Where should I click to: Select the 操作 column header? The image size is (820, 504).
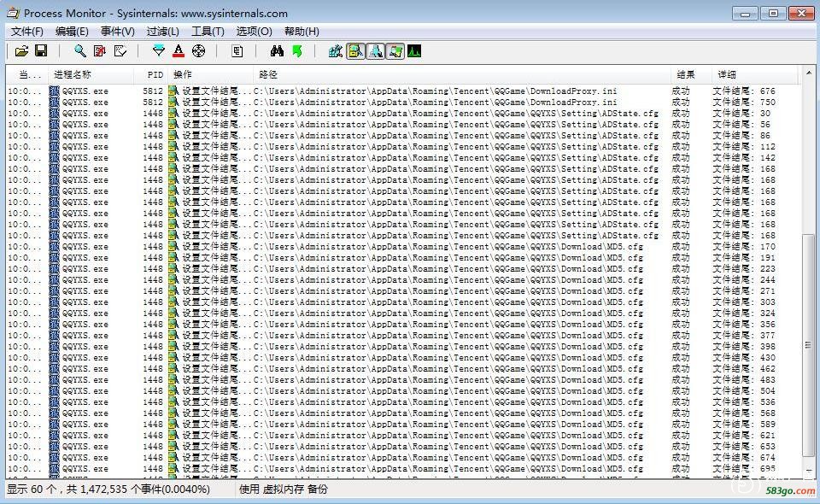211,75
